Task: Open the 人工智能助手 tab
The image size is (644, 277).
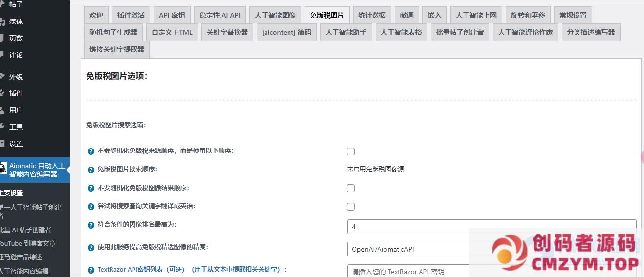Action: pyautogui.click(x=346, y=33)
